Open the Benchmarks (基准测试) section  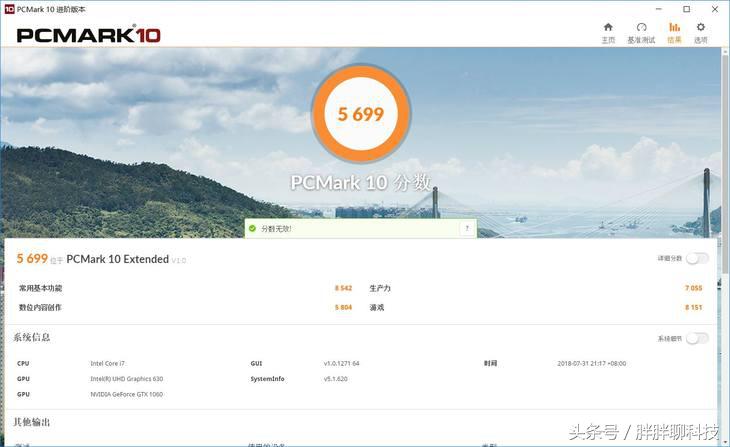[641, 33]
